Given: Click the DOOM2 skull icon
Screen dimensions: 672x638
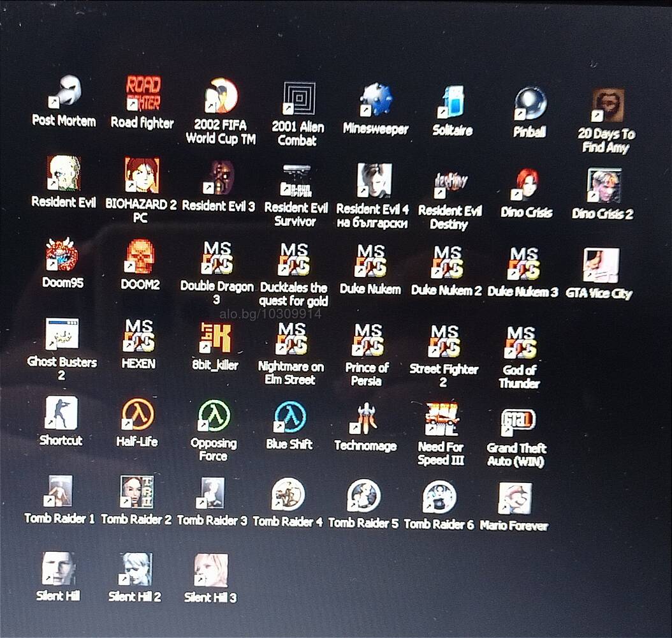Looking at the screenshot, I should (x=140, y=256).
